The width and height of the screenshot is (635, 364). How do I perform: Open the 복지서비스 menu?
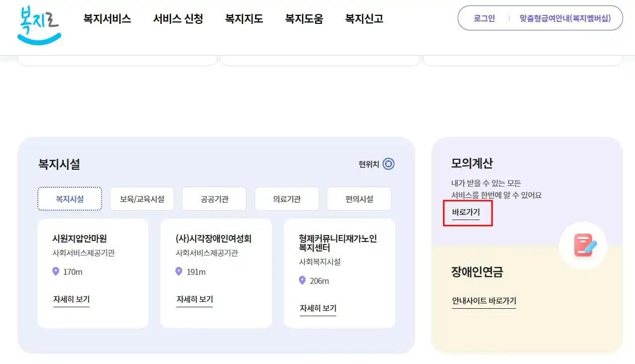coord(108,19)
